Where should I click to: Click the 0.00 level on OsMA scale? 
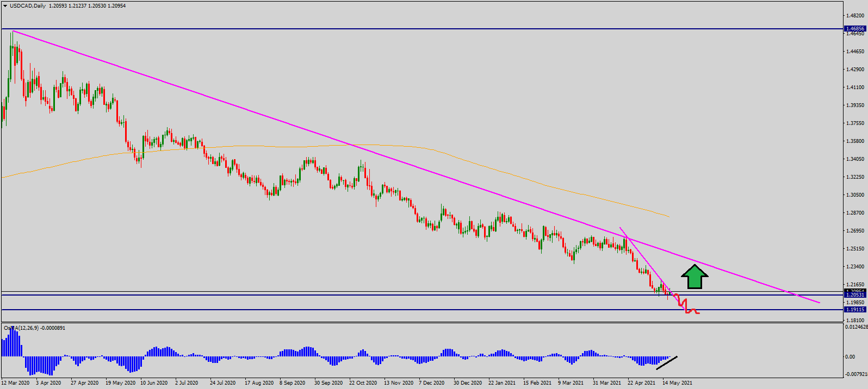pyautogui.click(x=850, y=357)
